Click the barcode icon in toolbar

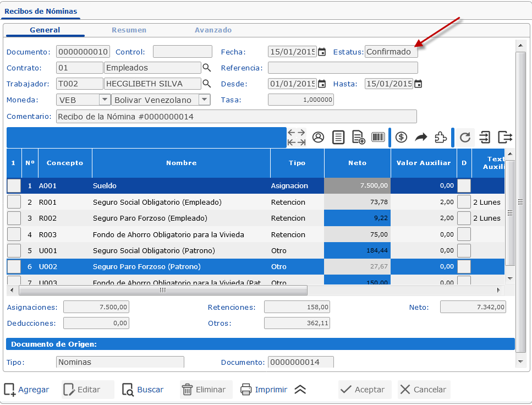pyautogui.click(x=378, y=138)
